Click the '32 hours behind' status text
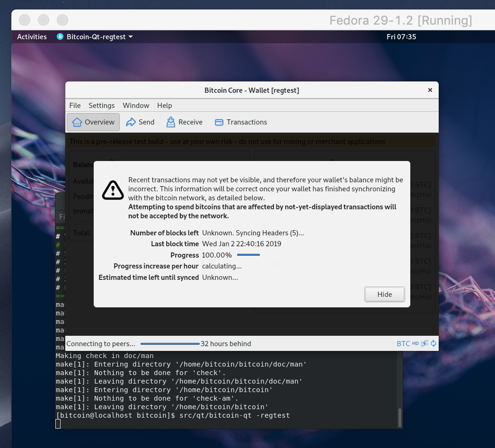 point(226,344)
